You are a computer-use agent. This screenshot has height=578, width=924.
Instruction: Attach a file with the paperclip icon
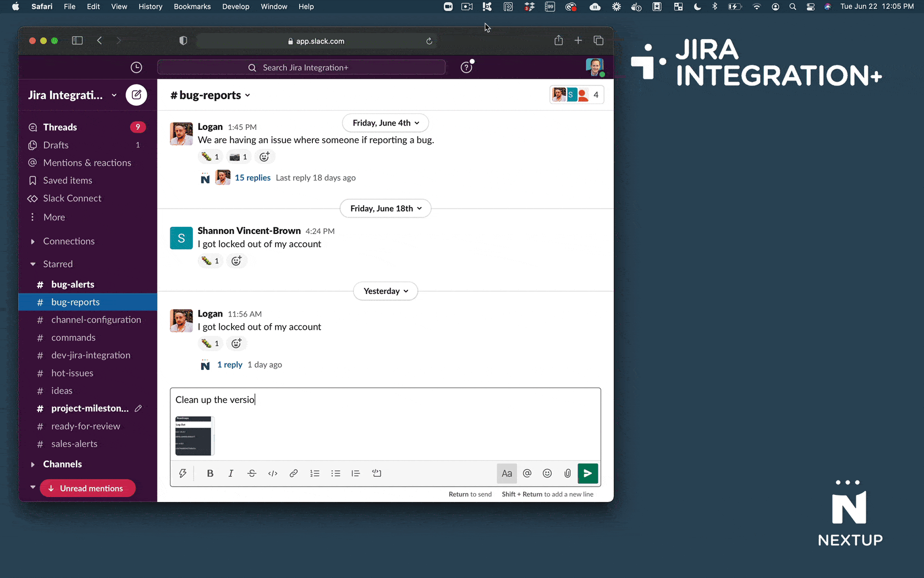tap(568, 473)
